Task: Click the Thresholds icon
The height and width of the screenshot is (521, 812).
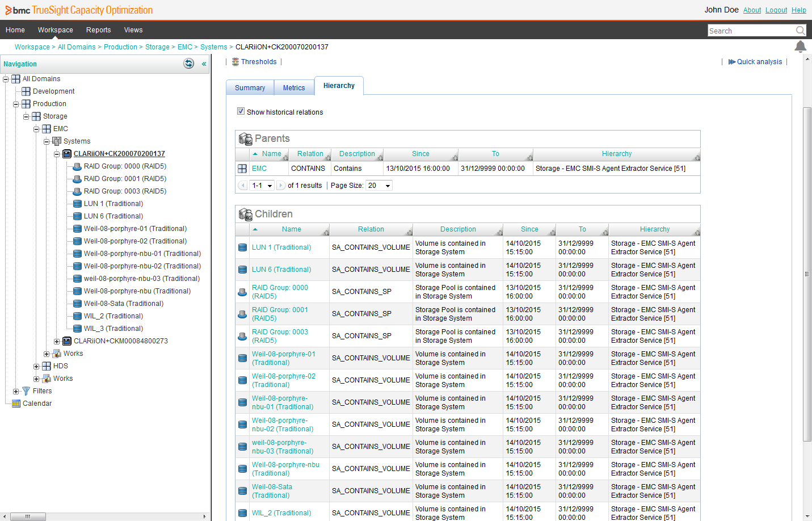Action: coord(235,62)
